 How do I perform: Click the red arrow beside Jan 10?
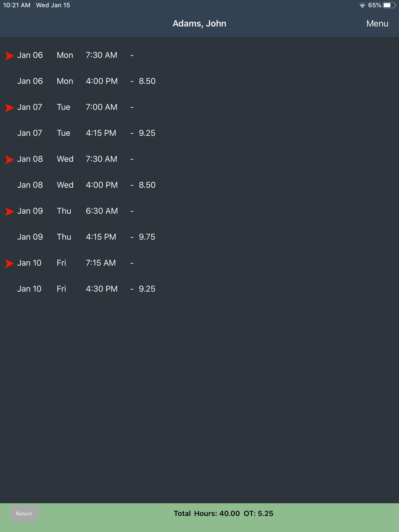pos(9,263)
